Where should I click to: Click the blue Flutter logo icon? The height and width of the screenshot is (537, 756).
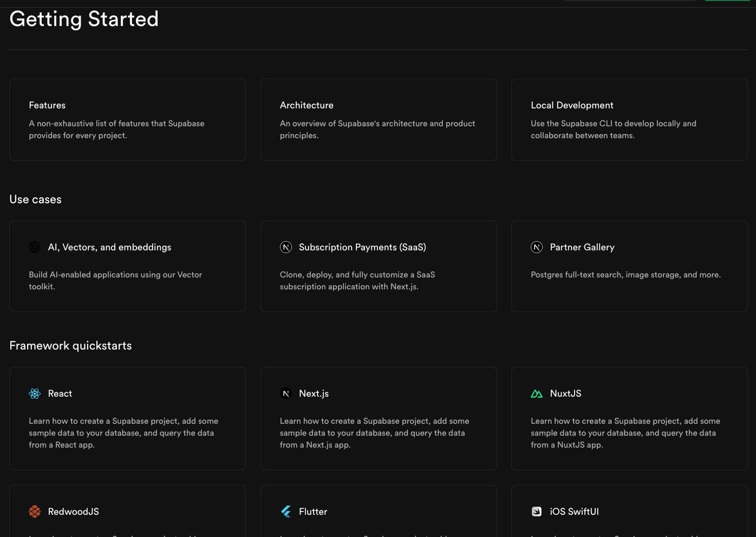pos(286,512)
